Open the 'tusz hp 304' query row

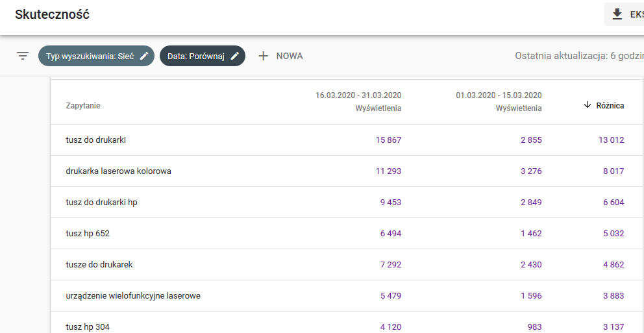pos(347,323)
